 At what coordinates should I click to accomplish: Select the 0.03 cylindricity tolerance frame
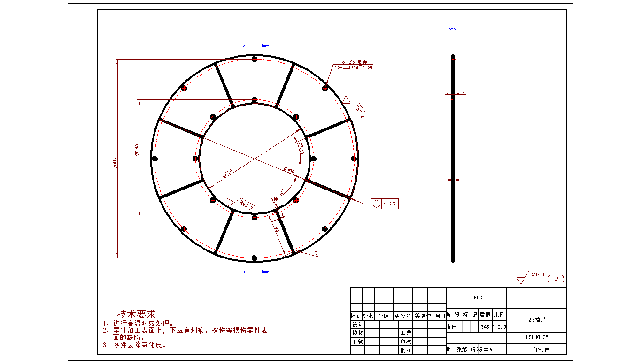(385, 204)
